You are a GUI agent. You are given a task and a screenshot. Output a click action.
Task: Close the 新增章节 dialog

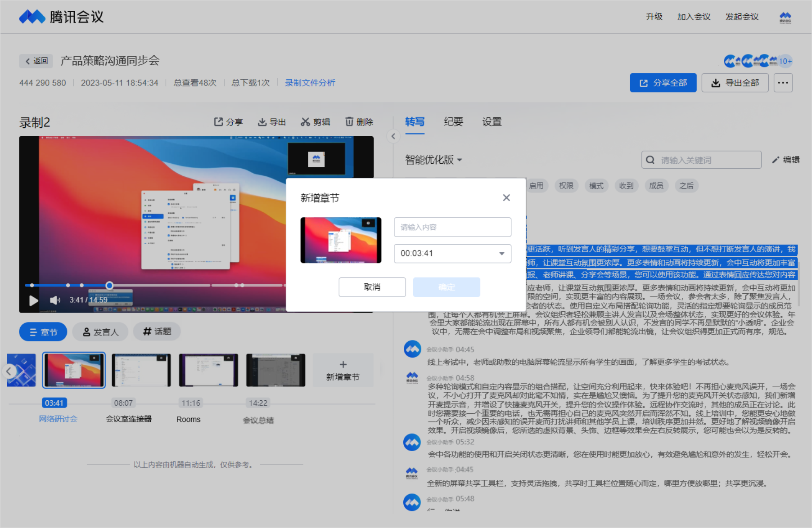click(x=506, y=198)
